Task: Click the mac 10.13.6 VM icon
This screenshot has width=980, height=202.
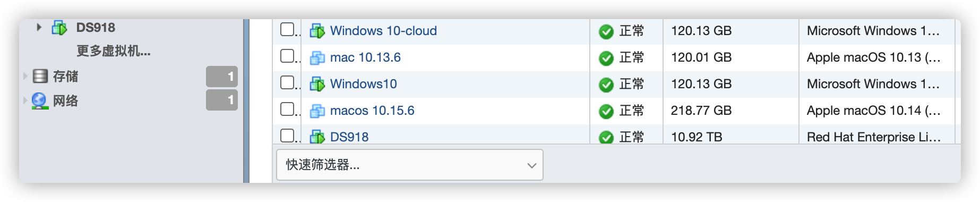Action: 317,57
